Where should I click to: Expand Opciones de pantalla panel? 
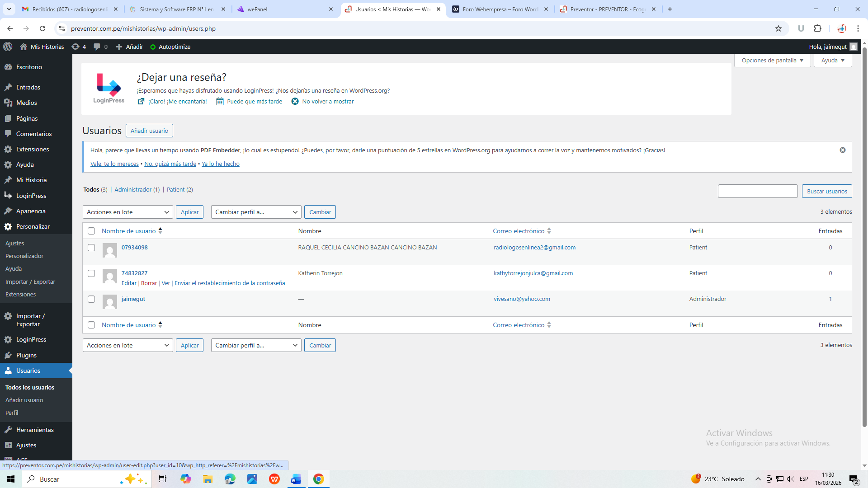click(772, 60)
